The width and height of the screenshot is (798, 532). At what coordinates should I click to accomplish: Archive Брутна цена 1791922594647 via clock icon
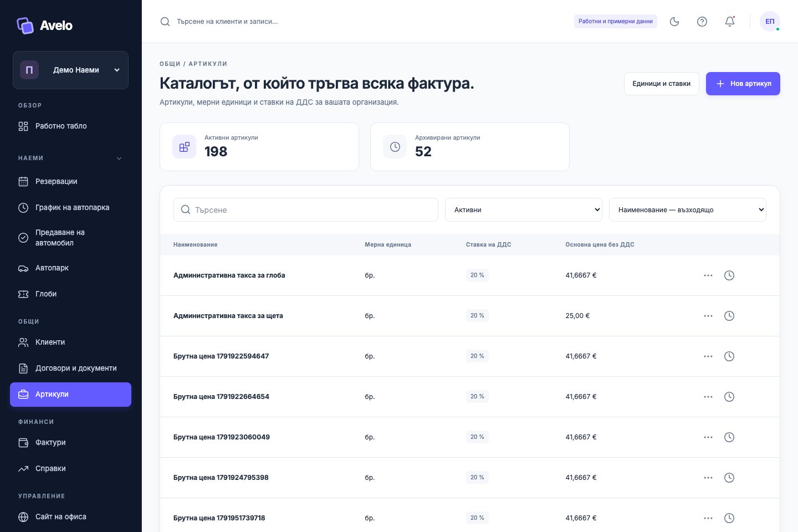(x=729, y=356)
